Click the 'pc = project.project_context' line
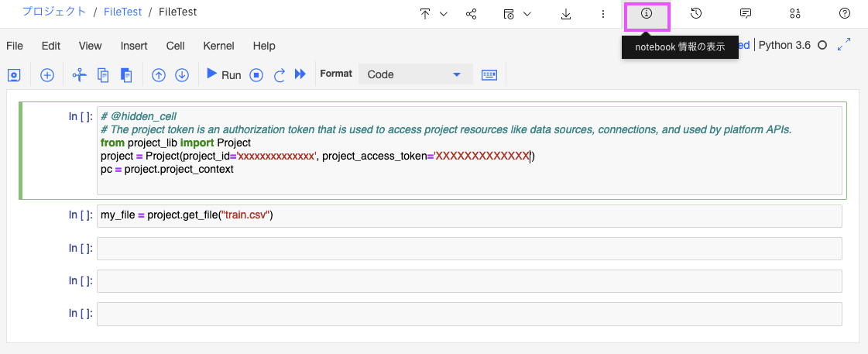 click(167, 170)
